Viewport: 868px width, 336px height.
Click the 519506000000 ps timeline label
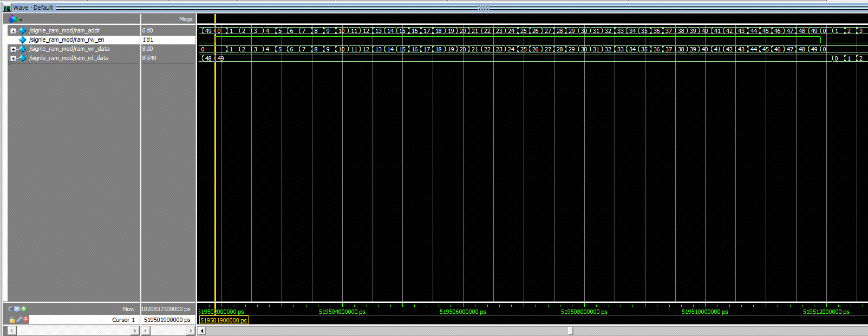point(463,312)
